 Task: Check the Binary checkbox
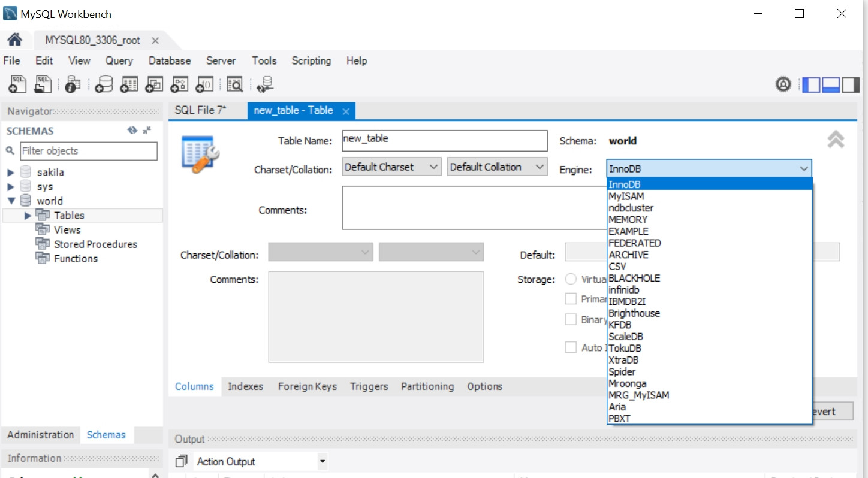pyautogui.click(x=571, y=319)
